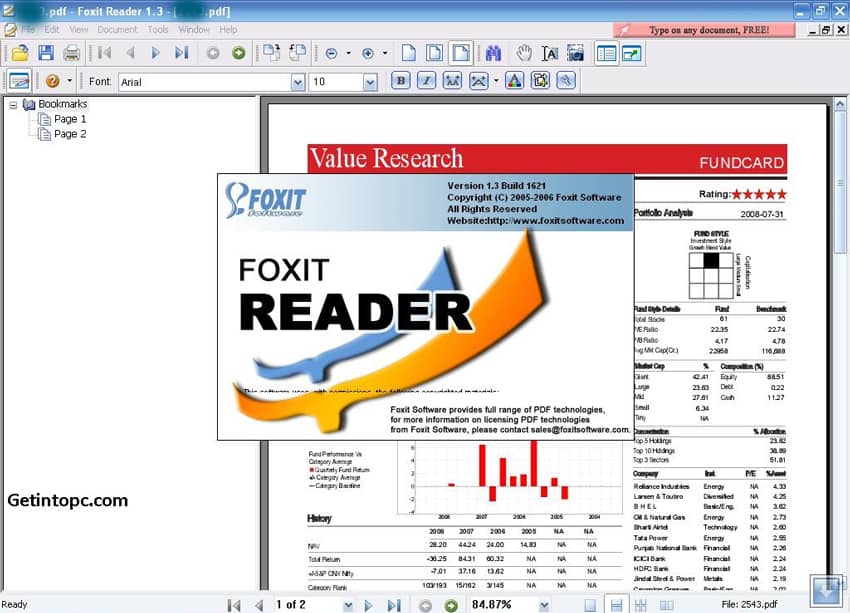Select the Page 2 bookmark
Screen dimensions: 850x613
70,134
